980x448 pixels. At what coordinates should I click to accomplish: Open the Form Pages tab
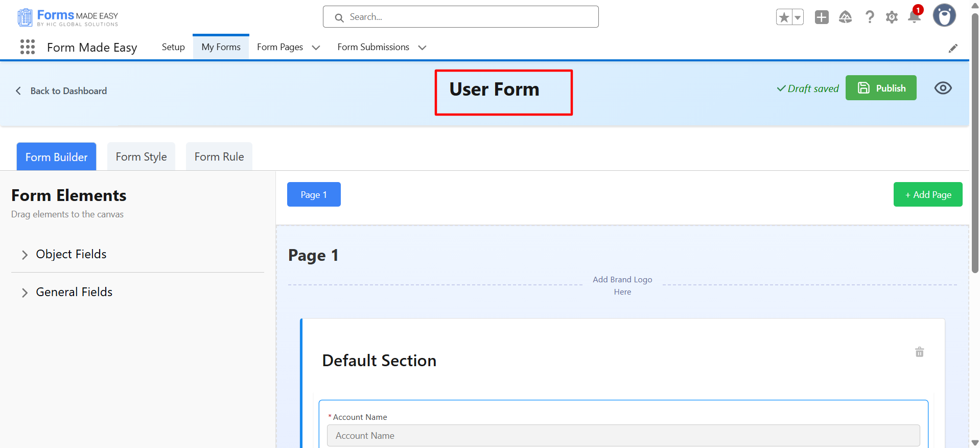coord(280,47)
